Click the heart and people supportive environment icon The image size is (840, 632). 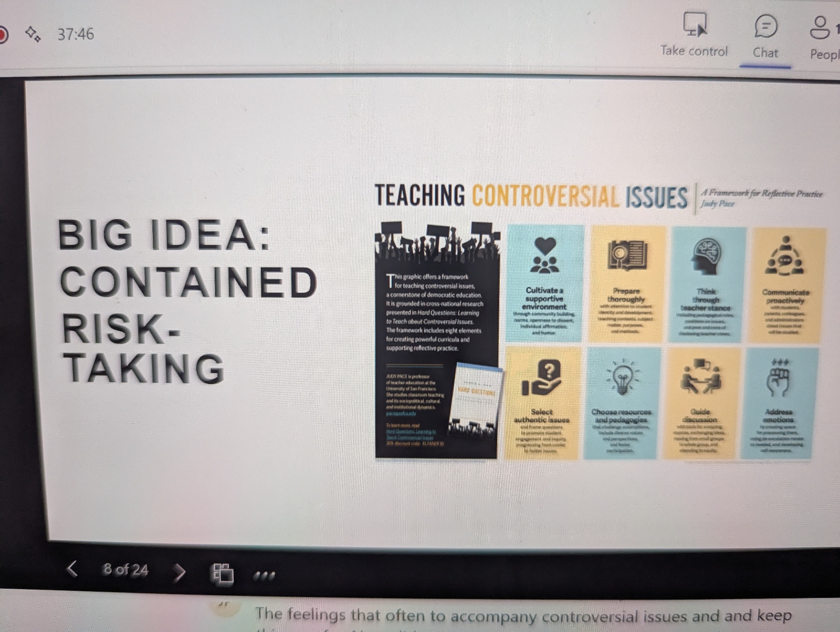545,255
